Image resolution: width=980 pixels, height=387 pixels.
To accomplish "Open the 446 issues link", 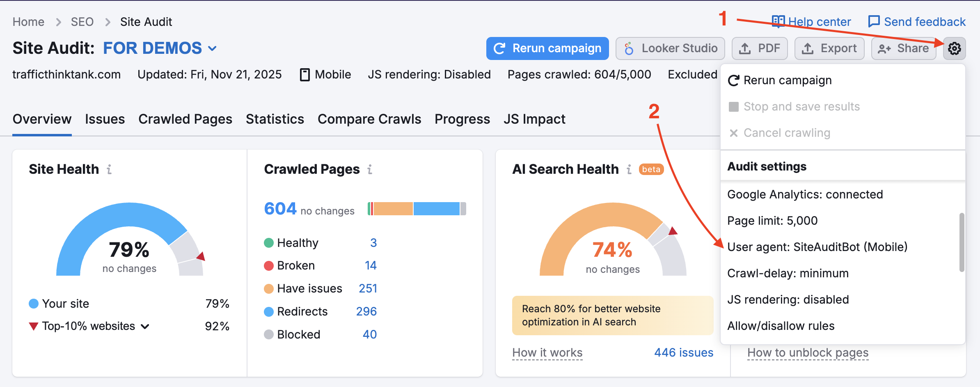I will [x=684, y=352].
